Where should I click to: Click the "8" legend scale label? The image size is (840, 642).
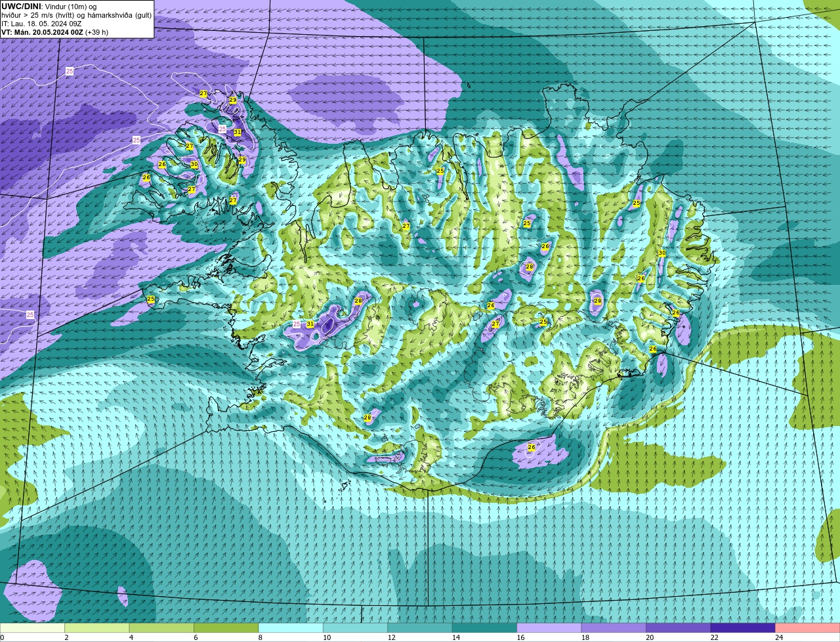point(261,637)
